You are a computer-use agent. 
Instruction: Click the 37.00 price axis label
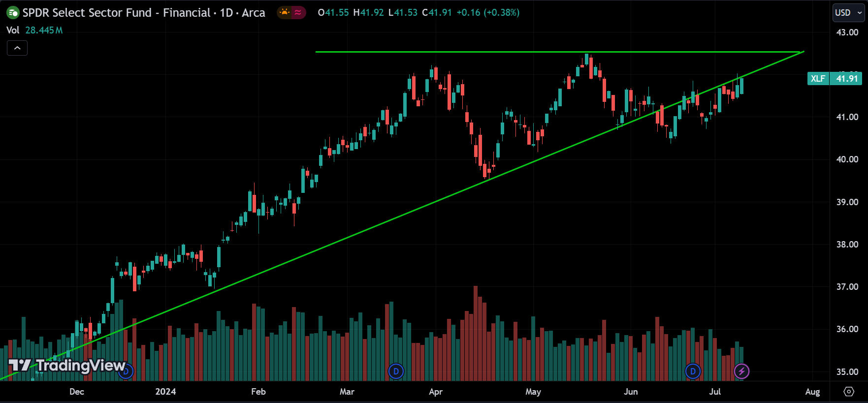(x=847, y=287)
